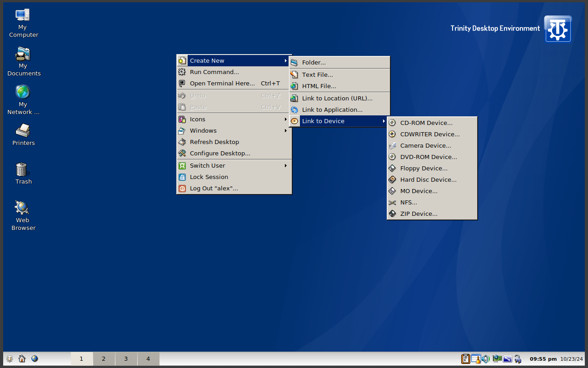Switch to virtual desktop 3
The width and height of the screenshot is (588, 368).
coord(126,359)
